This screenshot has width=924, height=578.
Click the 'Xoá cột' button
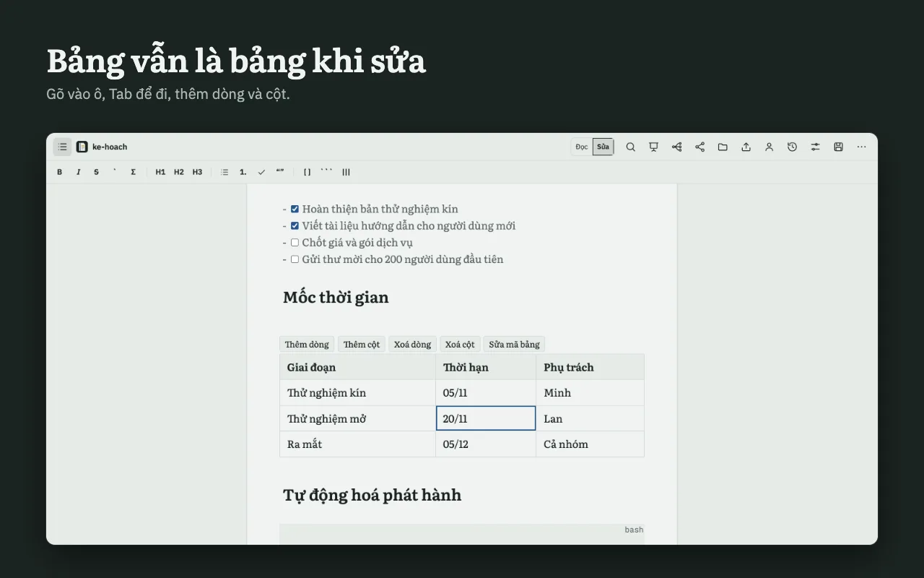coord(460,344)
